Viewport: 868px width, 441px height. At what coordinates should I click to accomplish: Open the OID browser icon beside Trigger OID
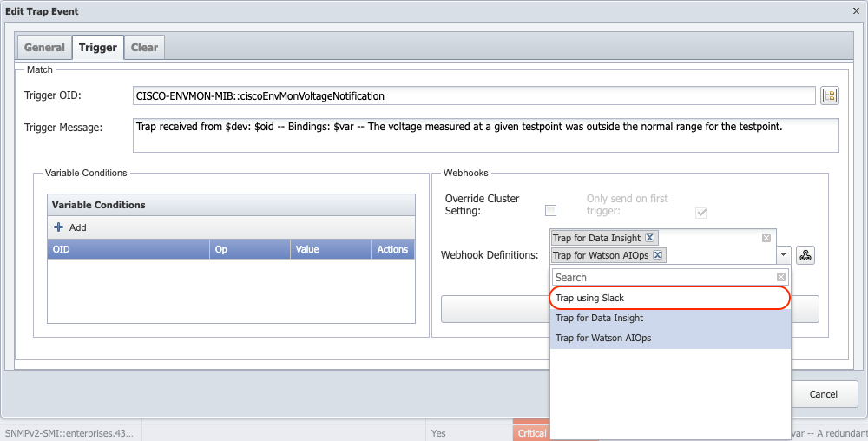point(829,95)
